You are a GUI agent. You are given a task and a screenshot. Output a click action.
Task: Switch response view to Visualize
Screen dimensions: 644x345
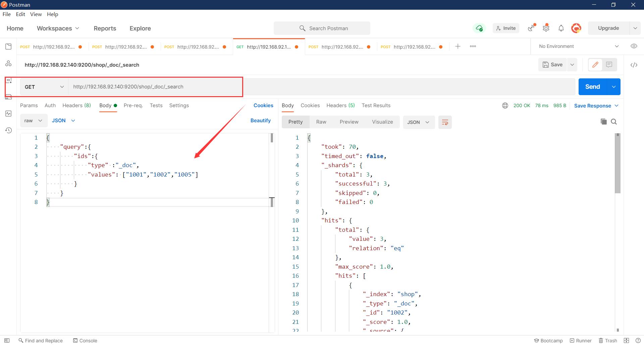pyautogui.click(x=382, y=122)
